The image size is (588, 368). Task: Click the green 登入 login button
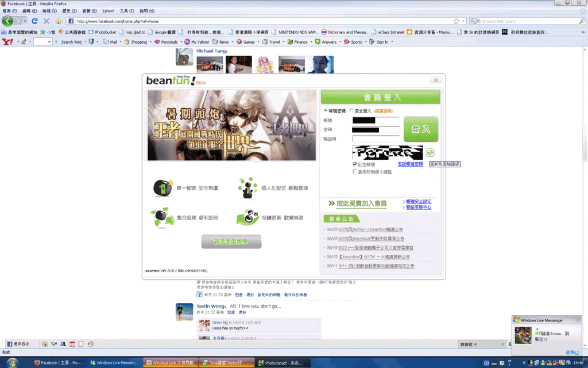pyautogui.click(x=421, y=129)
